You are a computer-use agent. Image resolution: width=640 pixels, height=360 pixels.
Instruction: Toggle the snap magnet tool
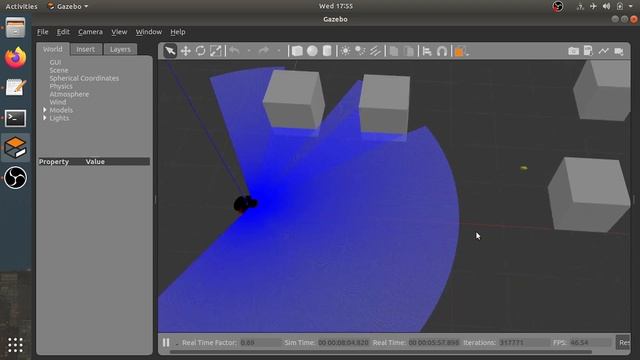tap(442, 51)
